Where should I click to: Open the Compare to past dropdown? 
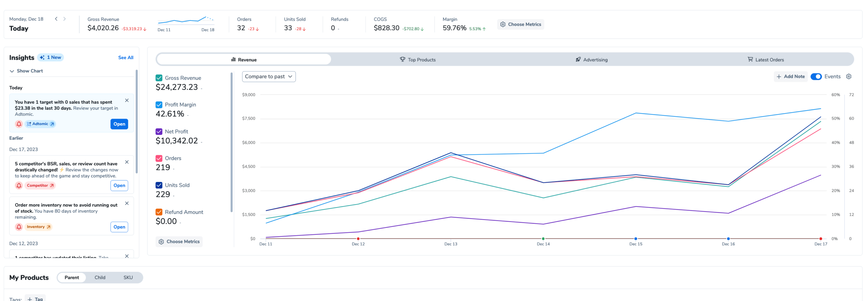pyautogui.click(x=269, y=77)
